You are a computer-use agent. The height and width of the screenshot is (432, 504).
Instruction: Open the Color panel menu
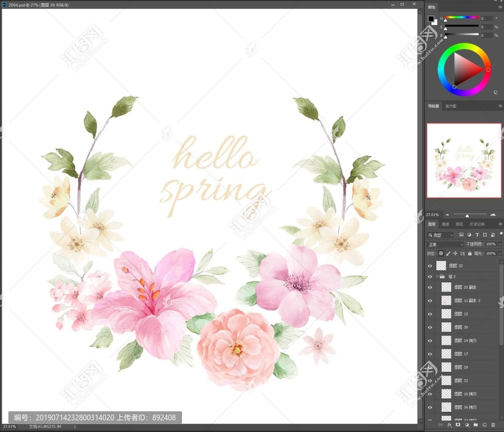[x=500, y=7]
